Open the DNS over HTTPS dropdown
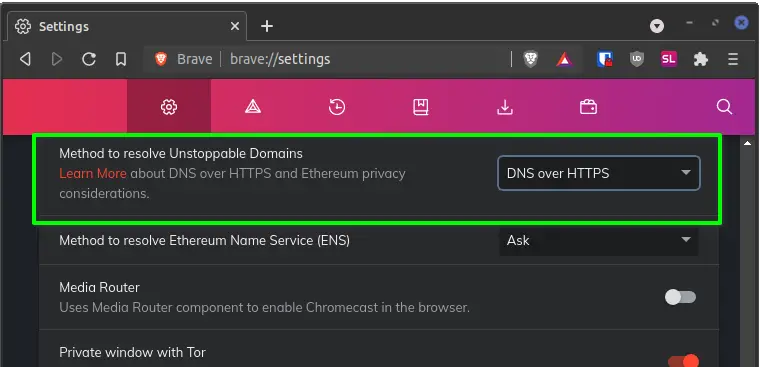The height and width of the screenshot is (367, 760). pyautogui.click(x=599, y=173)
